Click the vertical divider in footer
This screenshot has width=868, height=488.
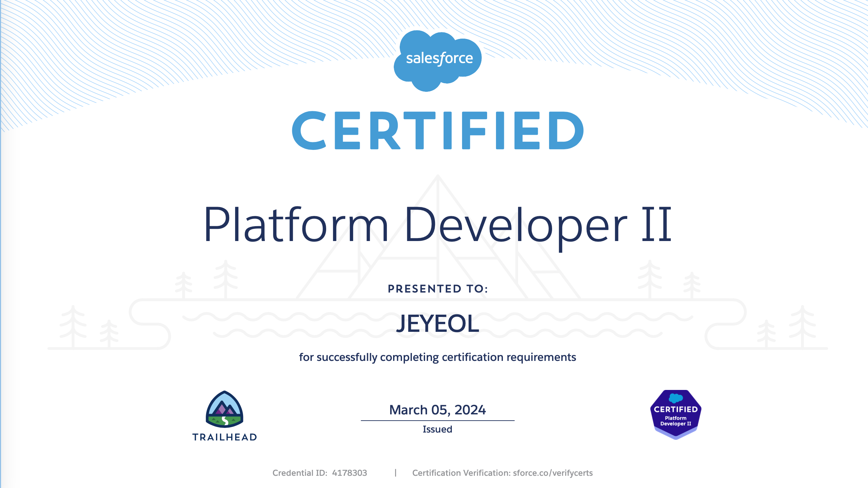click(396, 473)
